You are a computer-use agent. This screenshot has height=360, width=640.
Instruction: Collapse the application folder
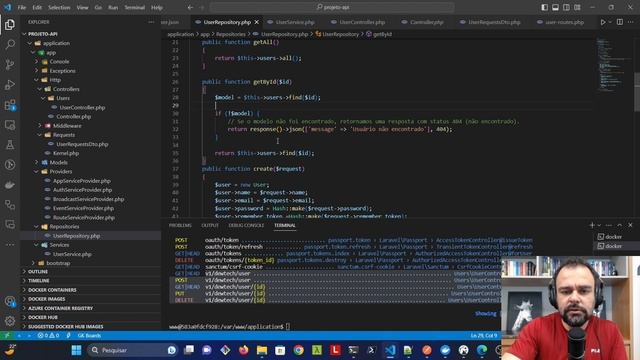click(55, 43)
